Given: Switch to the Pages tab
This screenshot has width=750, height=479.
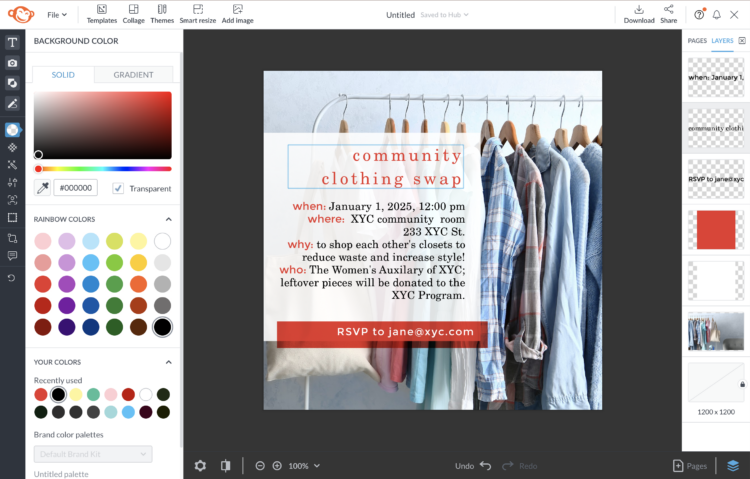Looking at the screenshot, I should point(697,41).
